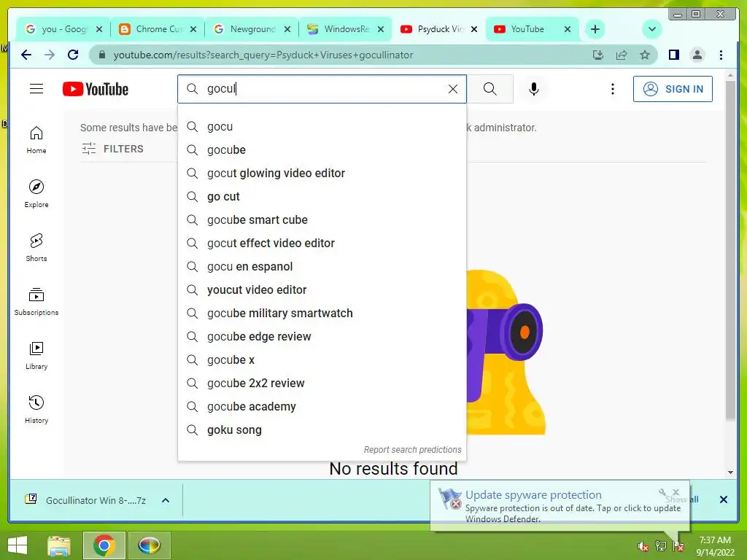This screenshot has width=747, height=560.
Task: Dismiss the spyware notification
Action: coord(676,492)
